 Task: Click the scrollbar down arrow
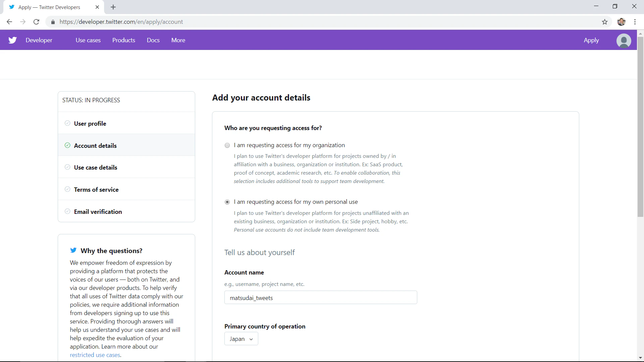pyautogui.click(x=640, y=358)
